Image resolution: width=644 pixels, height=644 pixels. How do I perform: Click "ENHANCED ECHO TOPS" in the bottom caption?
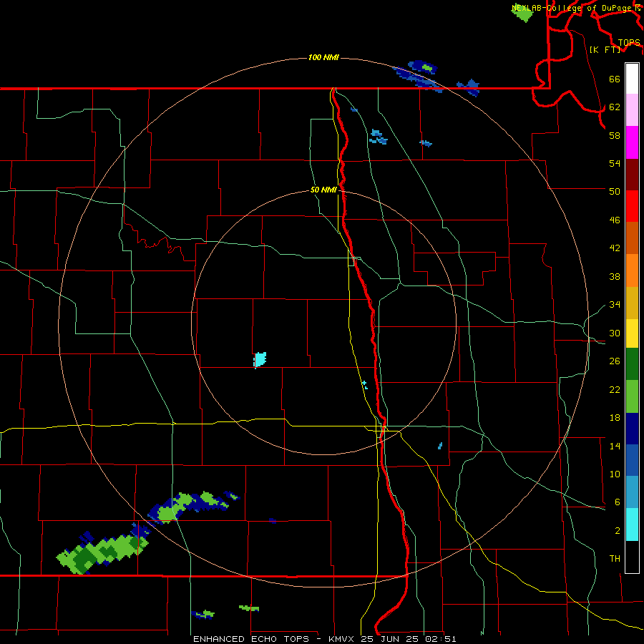(x=251, y=639)
